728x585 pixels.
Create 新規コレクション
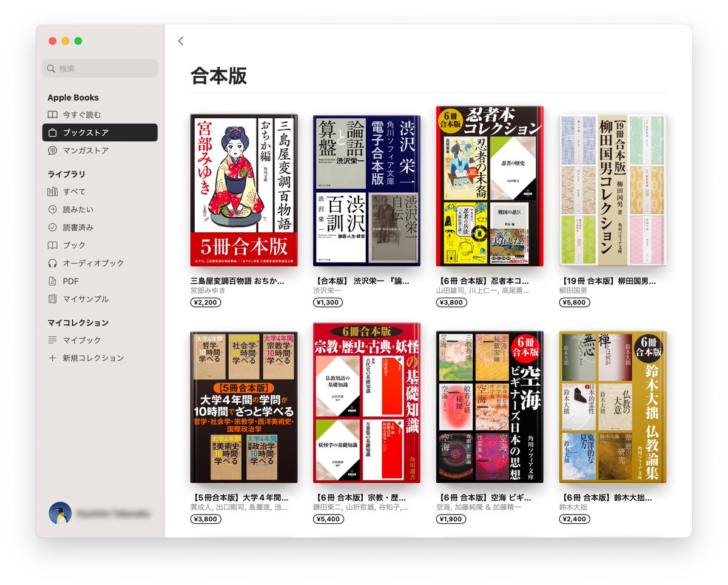pyautogui.click(x=93, y=358)
